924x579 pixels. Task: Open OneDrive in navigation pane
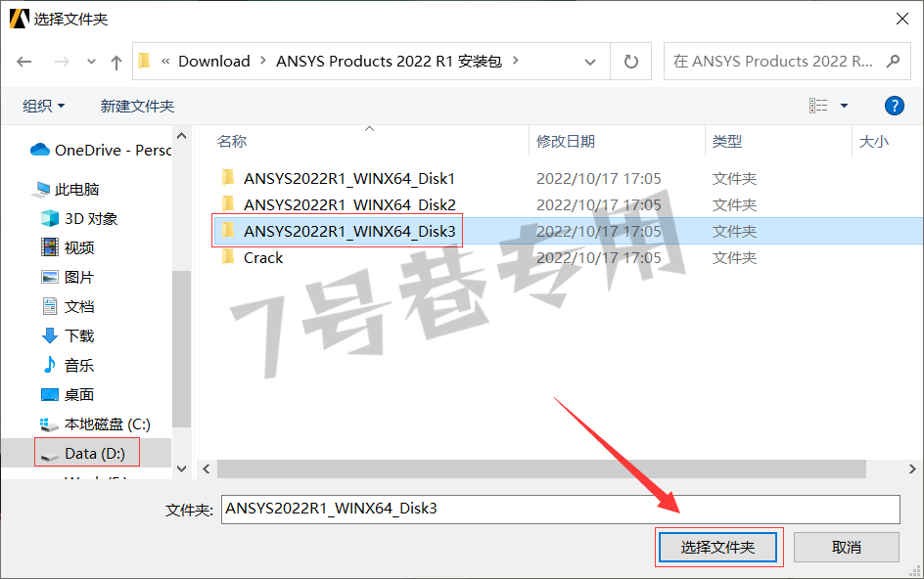[101, 151]
